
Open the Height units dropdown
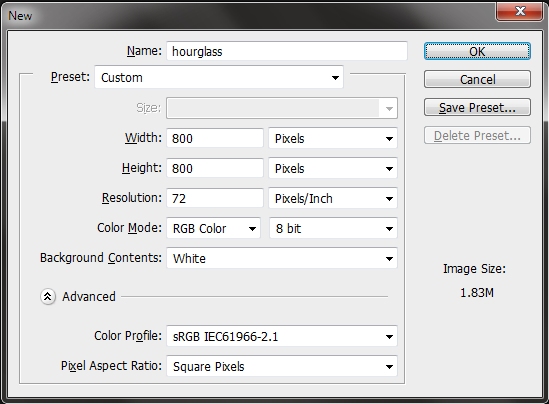pyautogui.click(x=333, y=168)
